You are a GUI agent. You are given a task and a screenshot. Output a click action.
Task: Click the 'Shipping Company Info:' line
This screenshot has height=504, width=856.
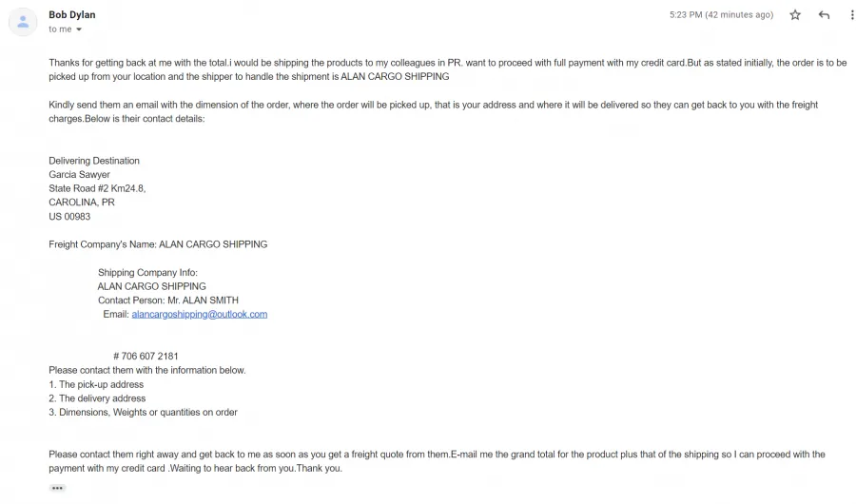(x=147, y=273)
